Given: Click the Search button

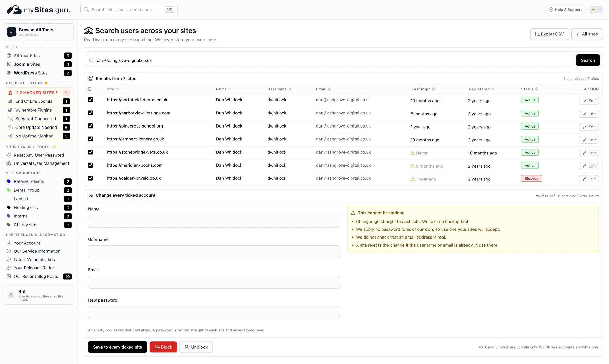Looking at the screenshot, I should [x=588, y=60].
